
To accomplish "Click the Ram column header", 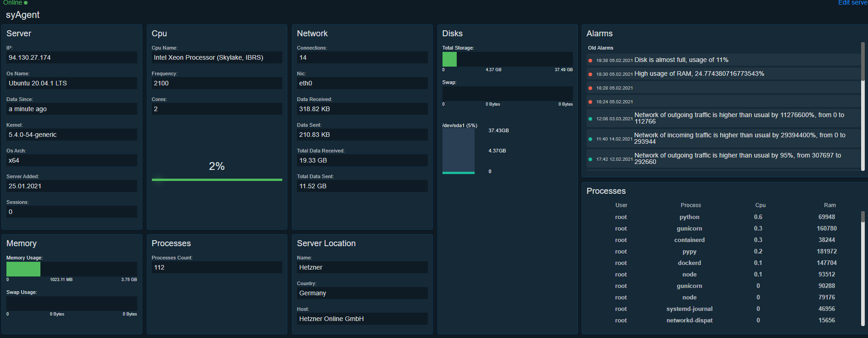I will click(829, 205).
